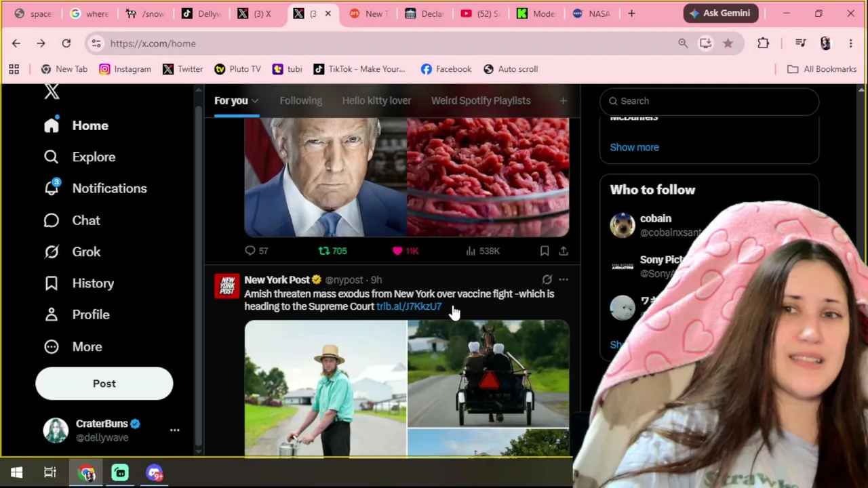This screenshot has height=488, width=868.
Task: Switch to the Following tab
Action: (300, 100)
